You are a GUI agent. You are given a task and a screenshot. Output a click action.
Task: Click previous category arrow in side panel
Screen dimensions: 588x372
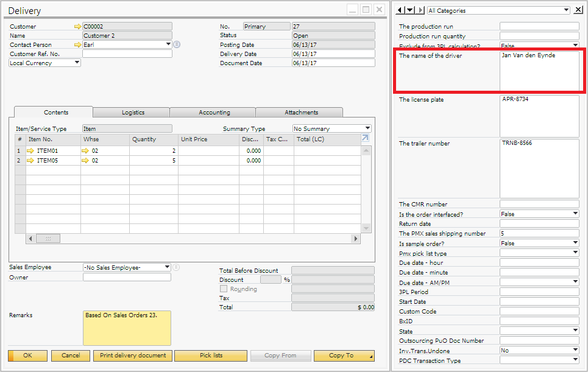coord(400,10)
